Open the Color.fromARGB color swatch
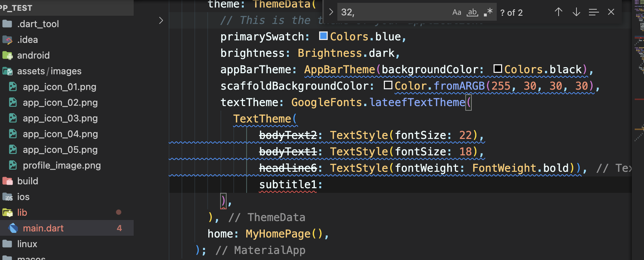Viewport: 644px width, 260px height. click(388, 85)
